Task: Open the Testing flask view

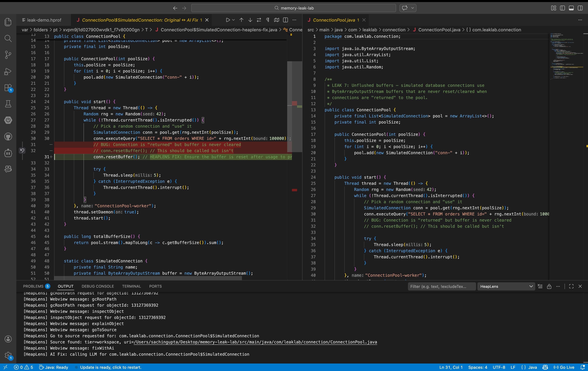Action: 8,104
